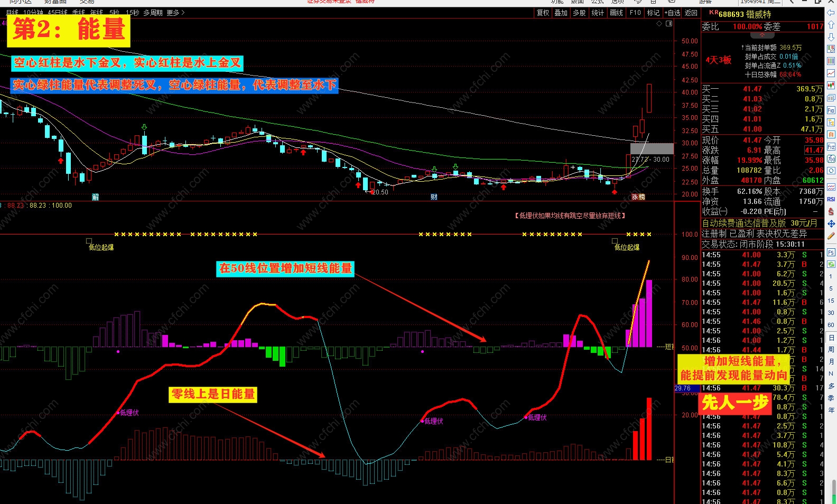Switch to 15秒 period tab
This screenshot has height=504, width=837.
coord(133,13)
